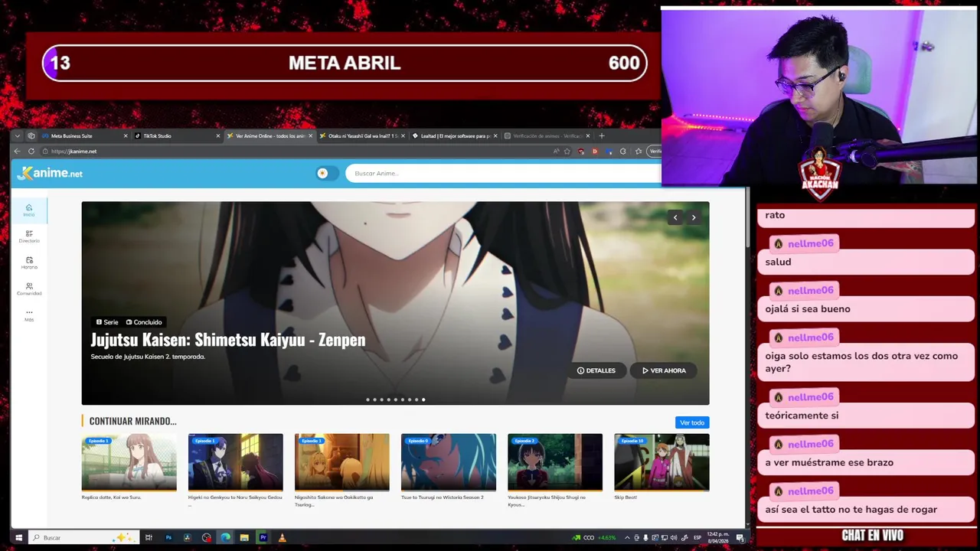This screenshot has width=980, height=551.
Task: Select the first carousel indicator dot
Action: [x=367, y=399]
